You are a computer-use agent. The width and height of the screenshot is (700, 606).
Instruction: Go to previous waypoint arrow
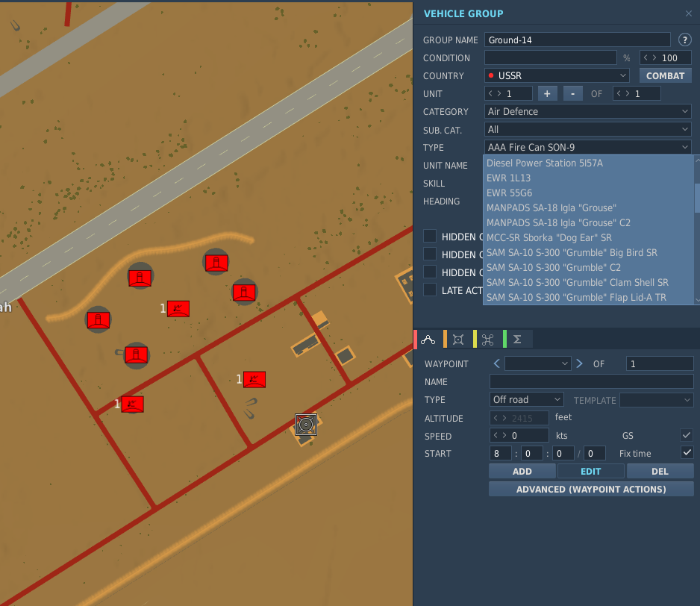point(496,363)
